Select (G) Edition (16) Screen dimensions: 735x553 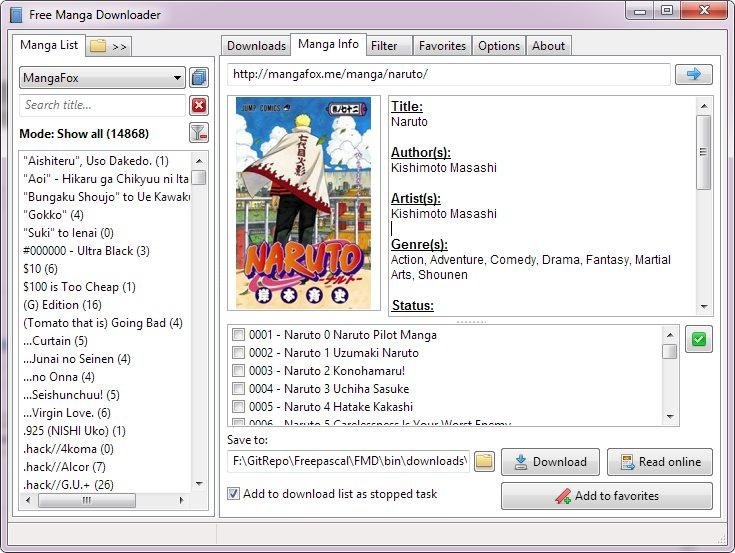coord(62,305)
